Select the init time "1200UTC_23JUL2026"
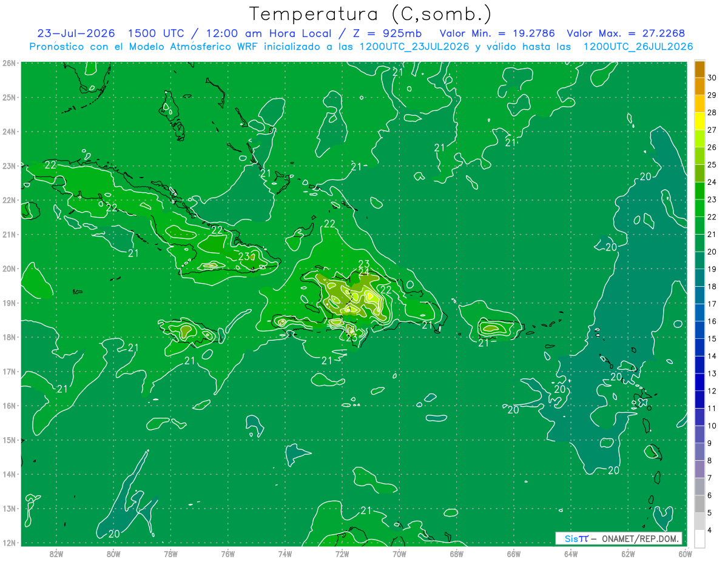 point(414,47)
